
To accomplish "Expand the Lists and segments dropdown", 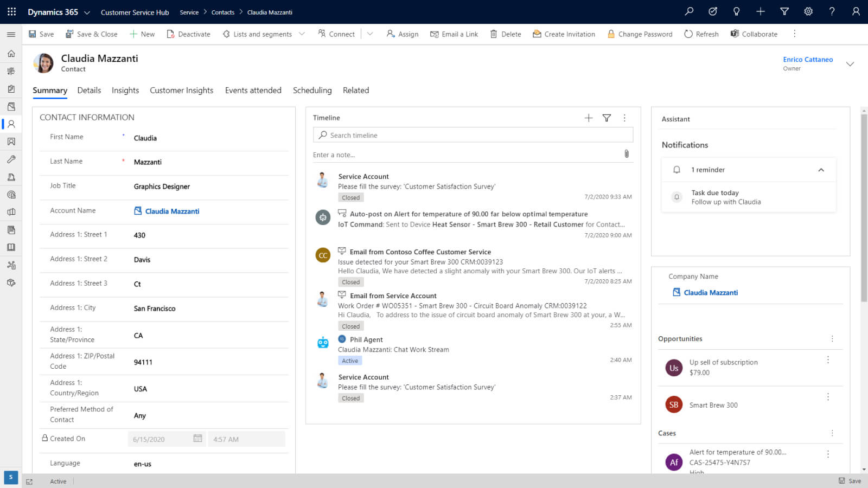I will 302,34.
